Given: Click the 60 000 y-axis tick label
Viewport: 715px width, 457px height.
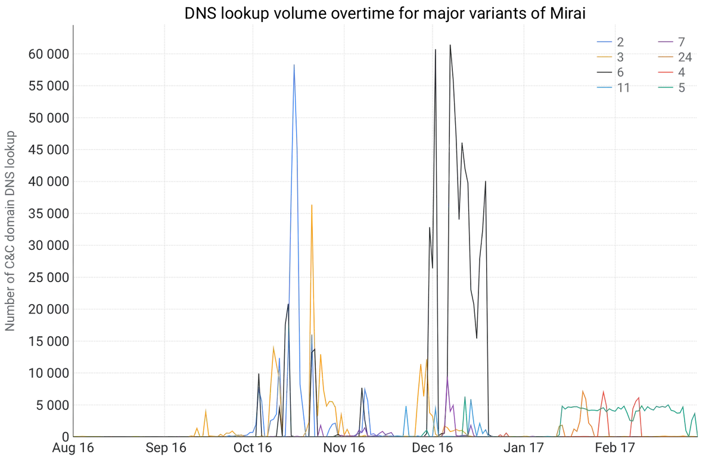Looking at the screenshot, I should [49, 54].
